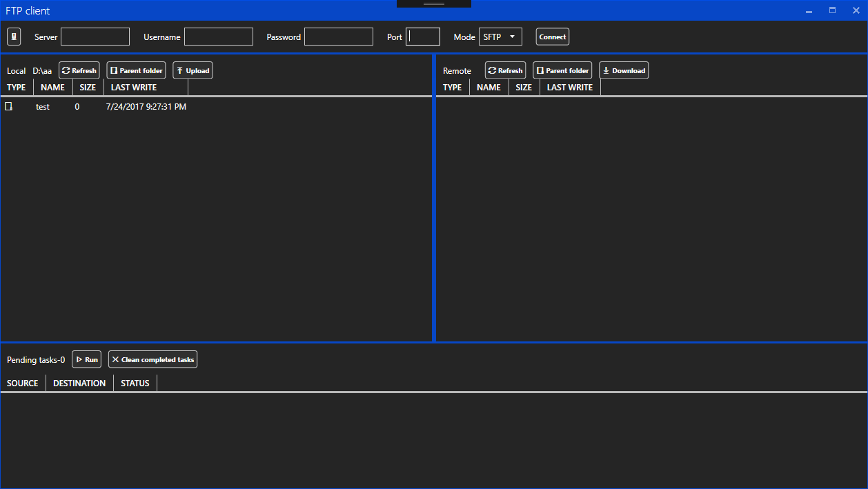Screen dimensions: 868x489
Task: Click the DESTINATION column header
Action: pyautogui.click(x=79, y=383)
